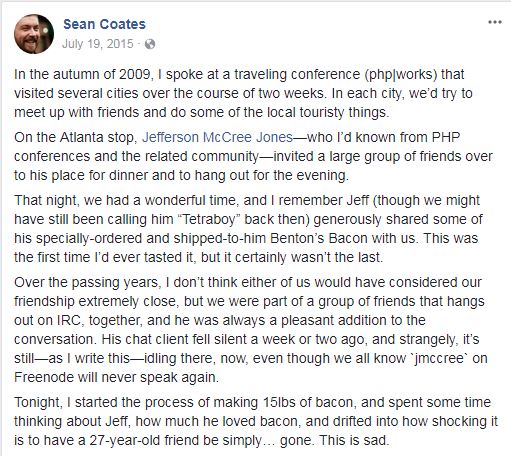Click the word 'IRC' in the post
511x456 pixels.
pos(69,320)
